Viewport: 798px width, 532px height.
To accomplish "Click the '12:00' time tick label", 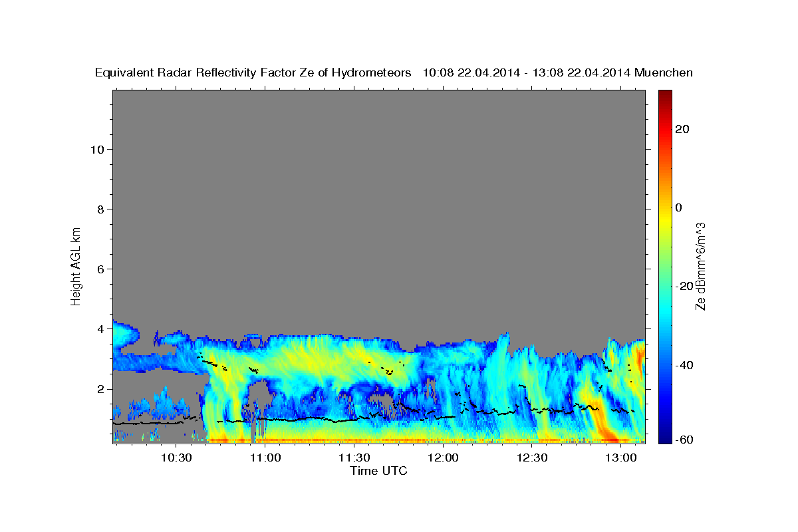I will click(444, 458).
